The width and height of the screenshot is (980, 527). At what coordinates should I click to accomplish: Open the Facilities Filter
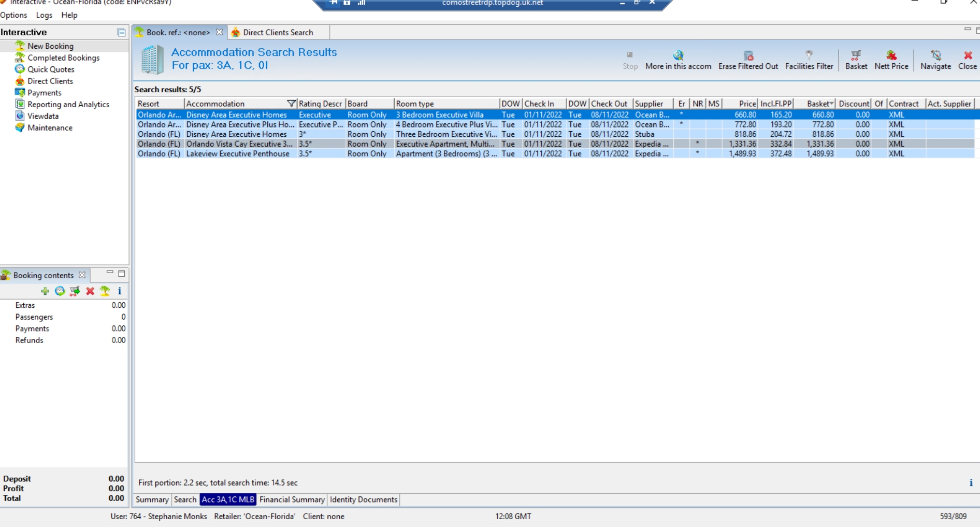(809, 60)
